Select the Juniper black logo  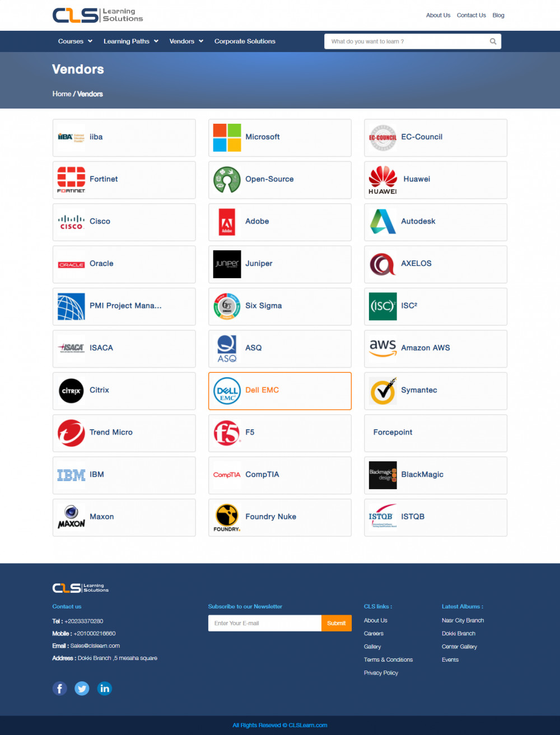(227, 264)
